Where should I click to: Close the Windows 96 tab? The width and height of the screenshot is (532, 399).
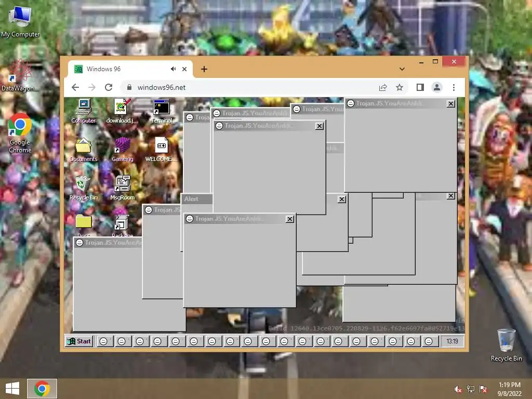[184, 69]
